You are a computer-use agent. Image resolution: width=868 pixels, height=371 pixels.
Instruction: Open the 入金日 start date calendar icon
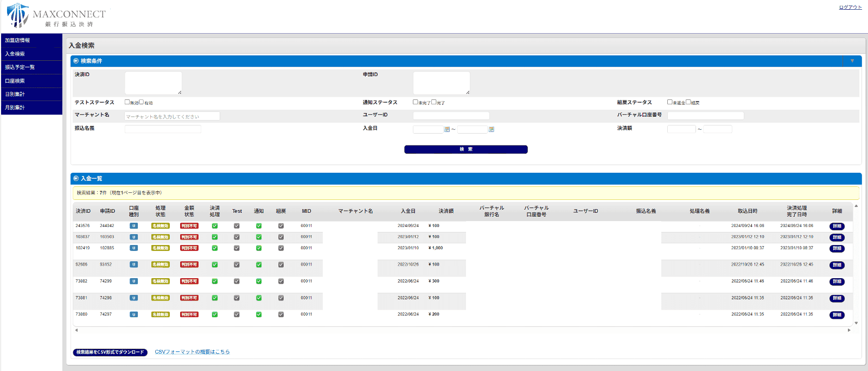447,129
